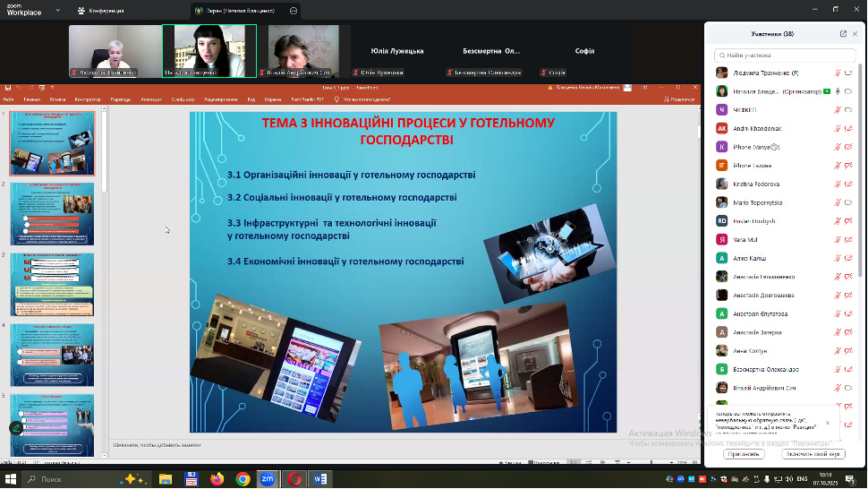The height and width of the screenshot is (489, 868).
Task: Dismiss the reactions notification popup
Action: click(828, 423)
